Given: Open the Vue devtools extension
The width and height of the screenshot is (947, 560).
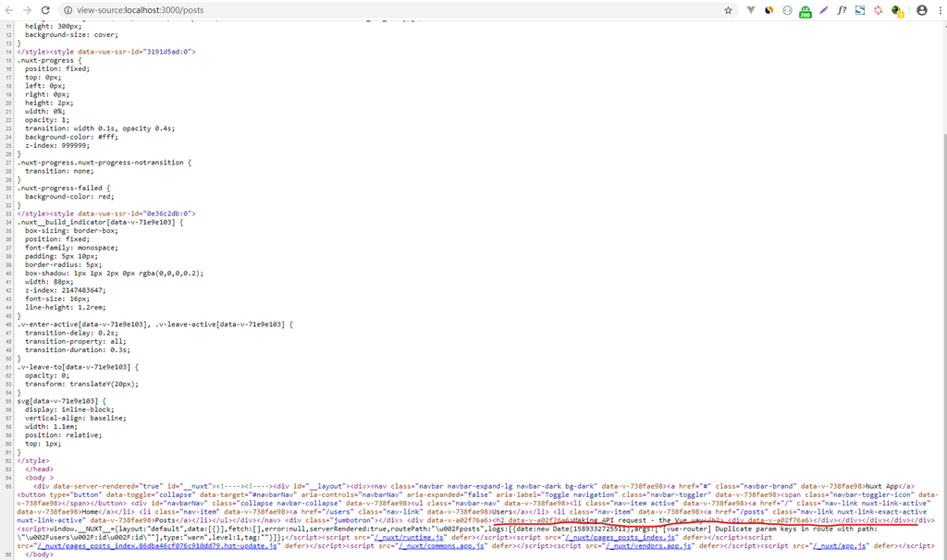Looking at the screenshot, I should pos(751,10).
